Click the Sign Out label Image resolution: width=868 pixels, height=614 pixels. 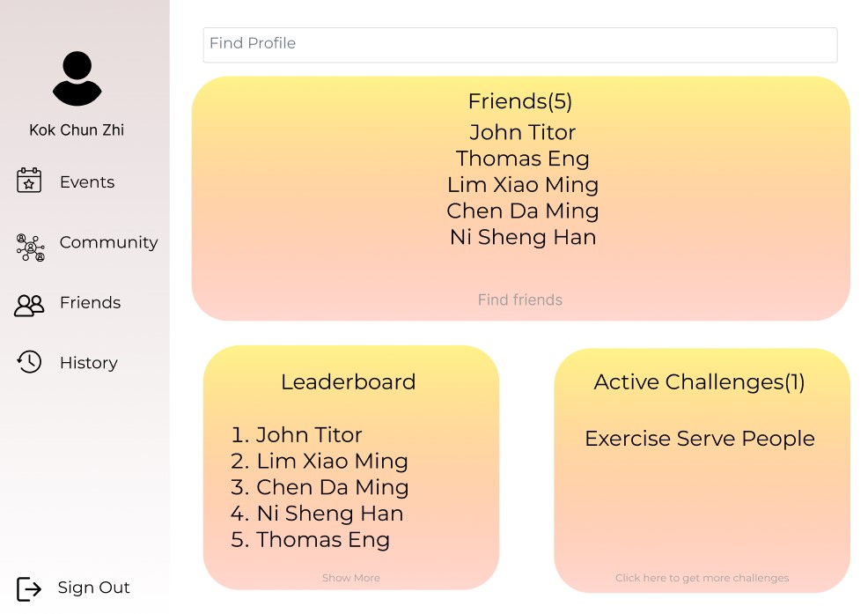[x=93, y=588]
